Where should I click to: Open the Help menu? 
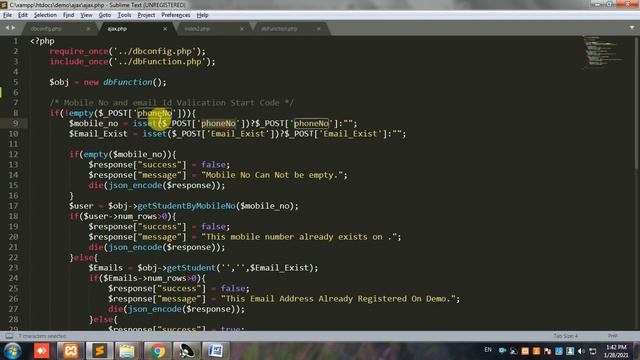point(202,15)
